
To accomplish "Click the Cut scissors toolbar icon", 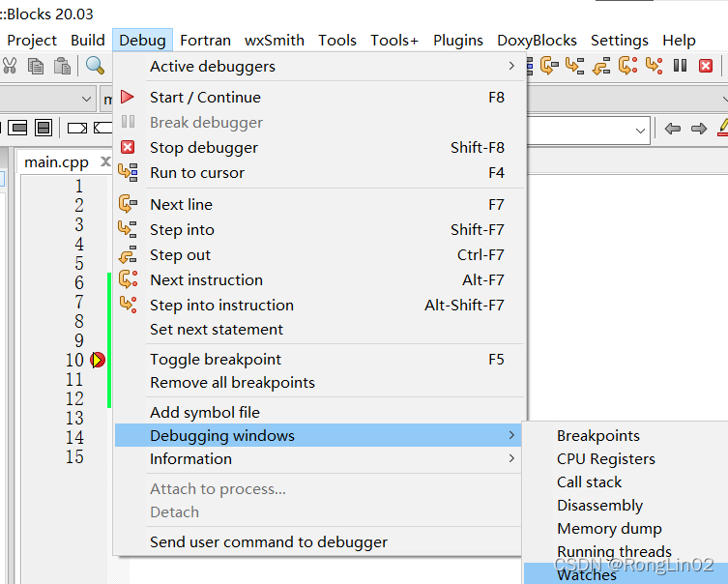I will (9, 66).
